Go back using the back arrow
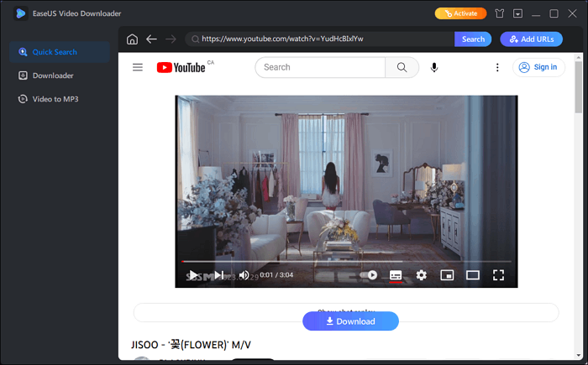The width and height of the screenshot is (588, 365). coord(151,39)
